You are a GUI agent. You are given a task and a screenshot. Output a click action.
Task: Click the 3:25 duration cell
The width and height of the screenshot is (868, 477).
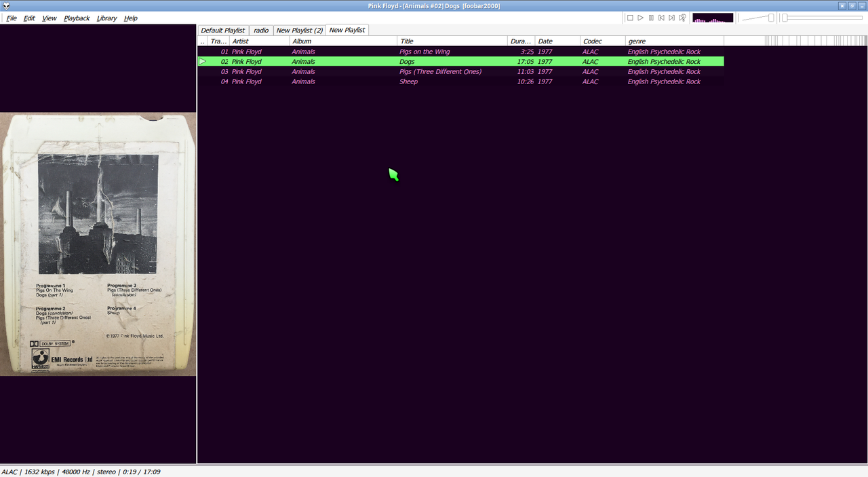click(527, 52)
